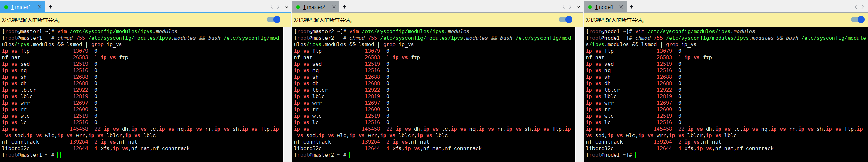
Task: Open tab list dropdown in master1 pane
Action: coord(287,7)
